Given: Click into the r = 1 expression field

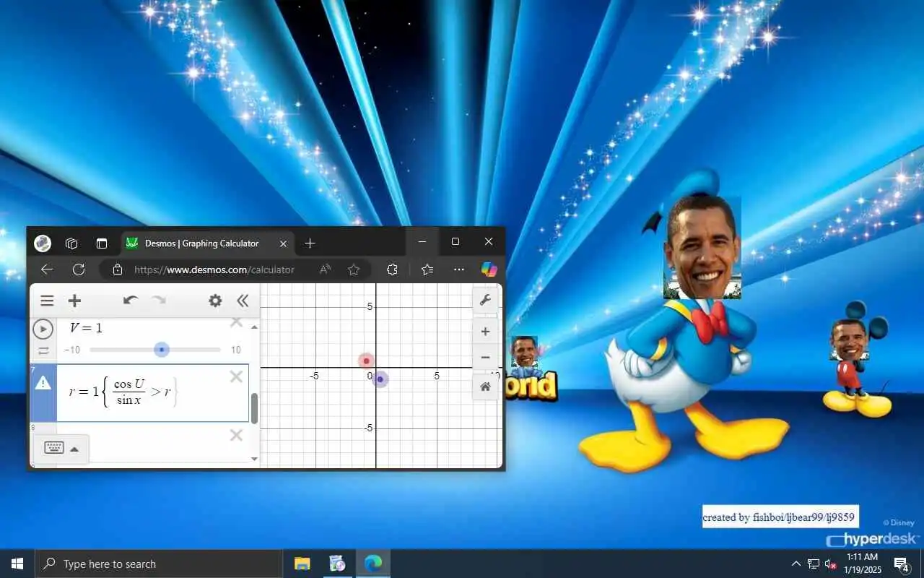Looking at the screenshot, I should (152, 393).
